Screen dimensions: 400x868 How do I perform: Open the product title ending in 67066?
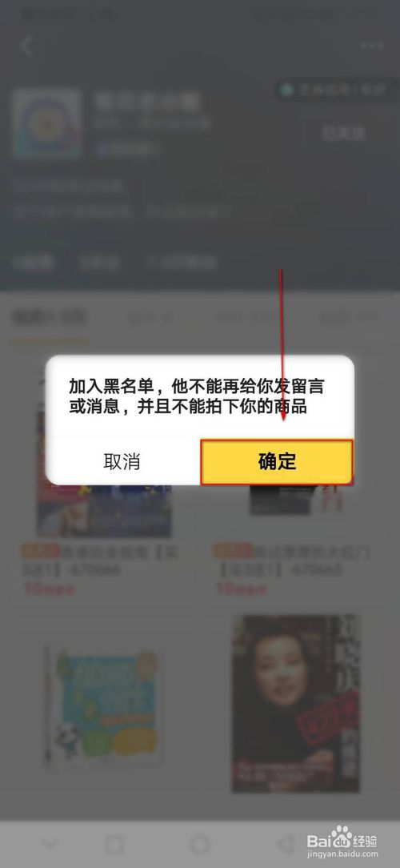pyautogui.click(x=99, y=561)
